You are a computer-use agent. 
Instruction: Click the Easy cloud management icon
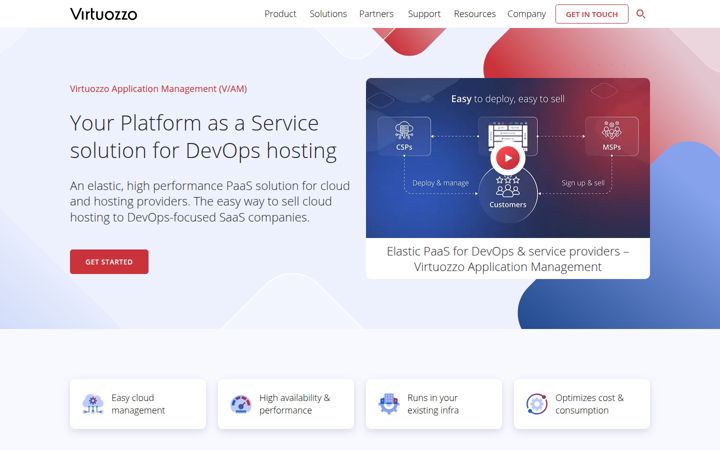(x=93, y=404)
